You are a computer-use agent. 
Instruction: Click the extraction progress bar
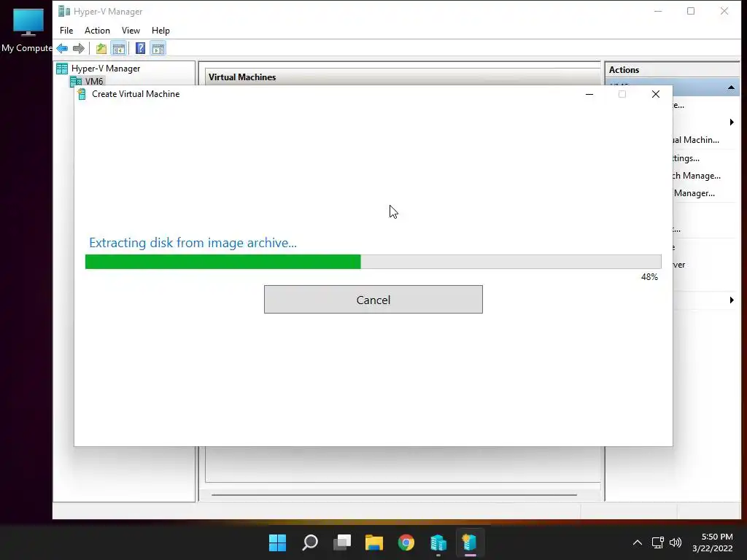click(373, 262)
